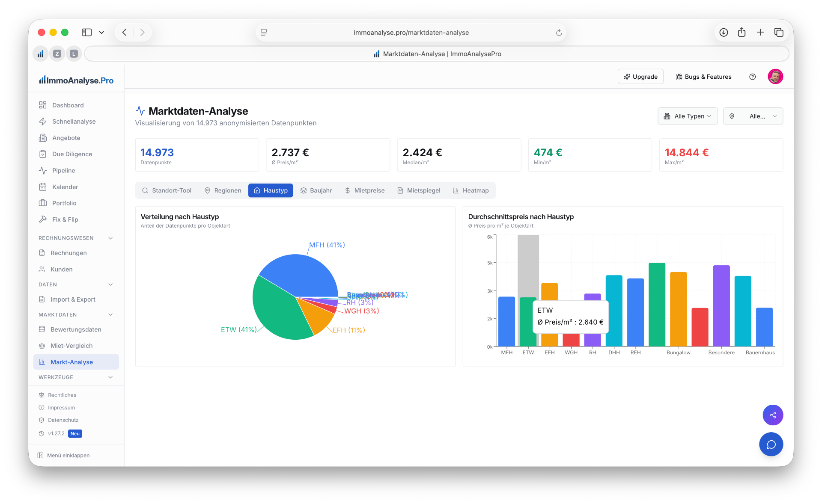Open Kalender in sidebar
Image resolution: width=822 pixels, height=504 pixels.
(76, 187)
